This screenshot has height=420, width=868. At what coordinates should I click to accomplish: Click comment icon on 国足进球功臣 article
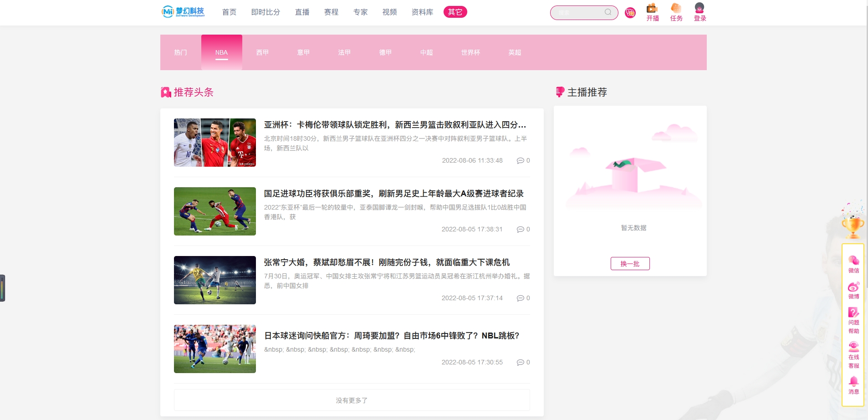[x=520, y=230]
